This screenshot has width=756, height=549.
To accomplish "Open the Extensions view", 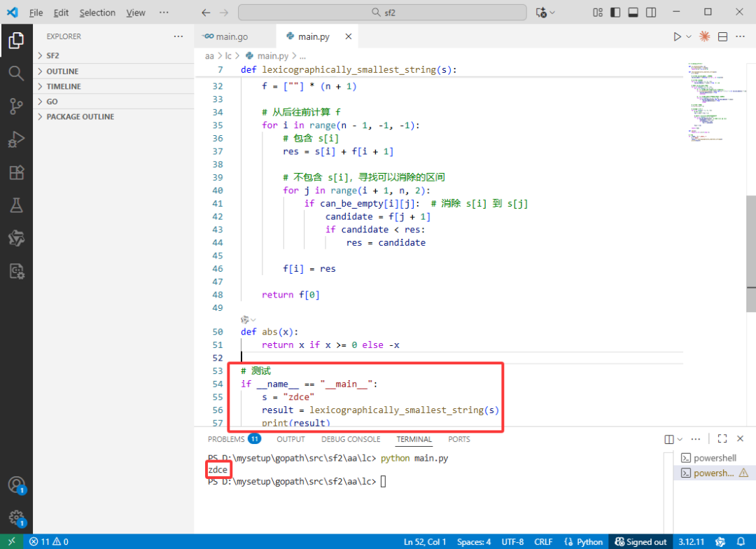I will (x=16, y=172).
